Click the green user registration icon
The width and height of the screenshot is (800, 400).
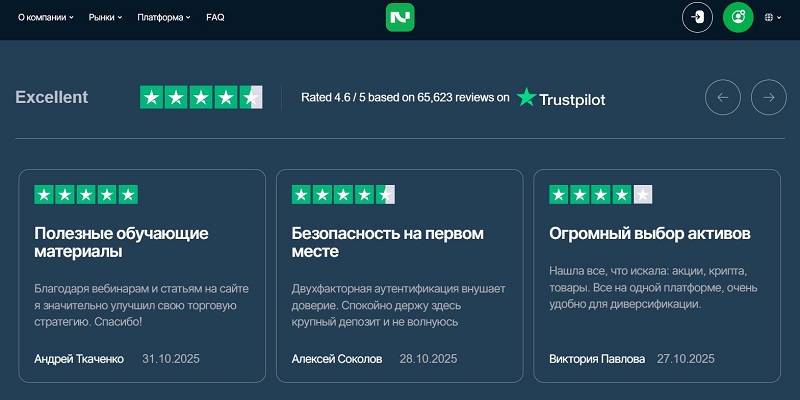coord(738,17)
